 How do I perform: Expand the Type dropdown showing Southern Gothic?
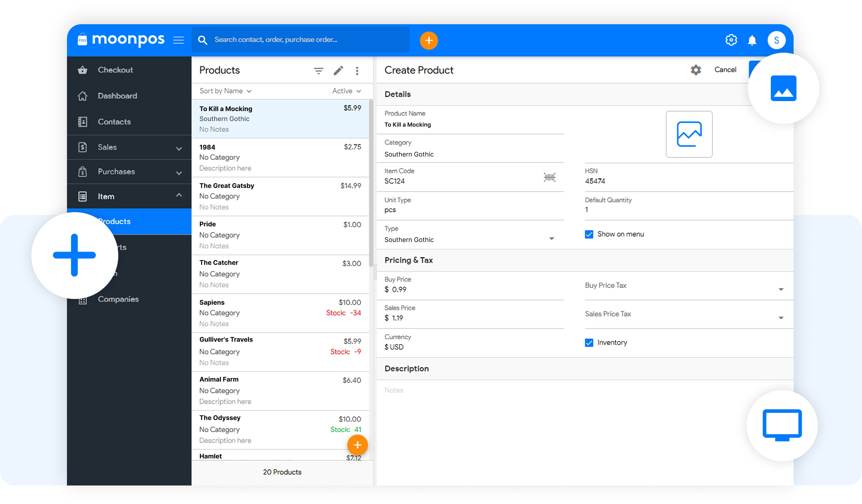[551, 238]
